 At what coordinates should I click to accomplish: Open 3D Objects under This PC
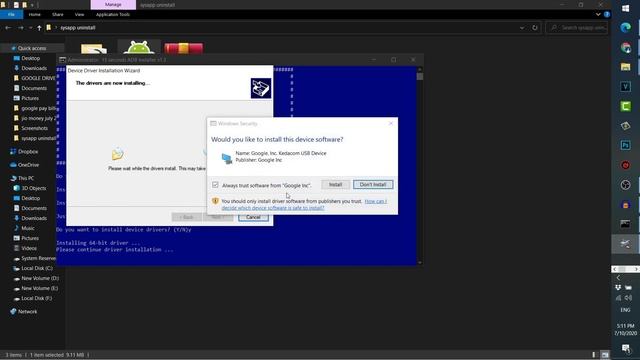click(x=33, y=188)
